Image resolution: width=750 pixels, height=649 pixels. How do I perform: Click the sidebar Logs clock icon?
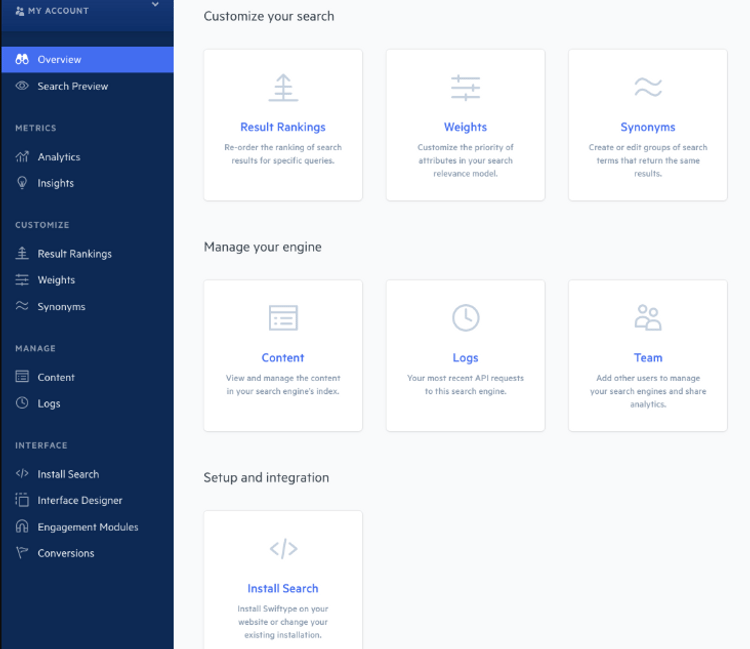coord(22,403)
